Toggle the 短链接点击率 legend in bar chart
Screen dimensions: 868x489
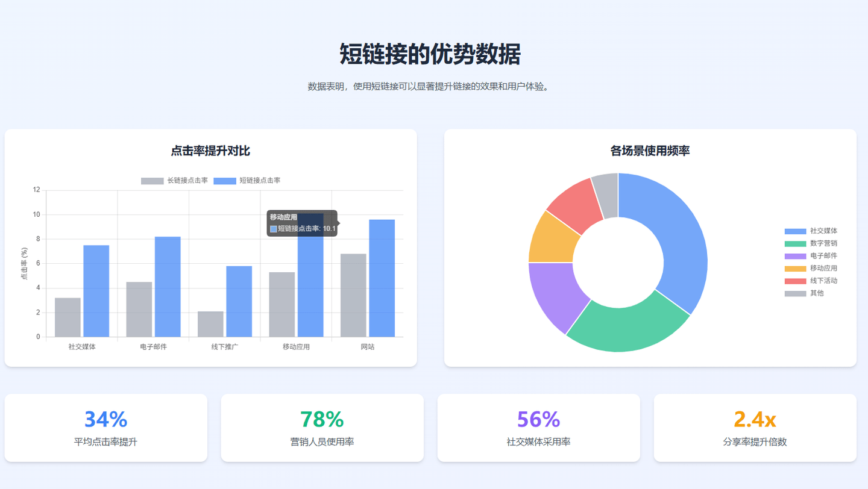tap(247, 181)
